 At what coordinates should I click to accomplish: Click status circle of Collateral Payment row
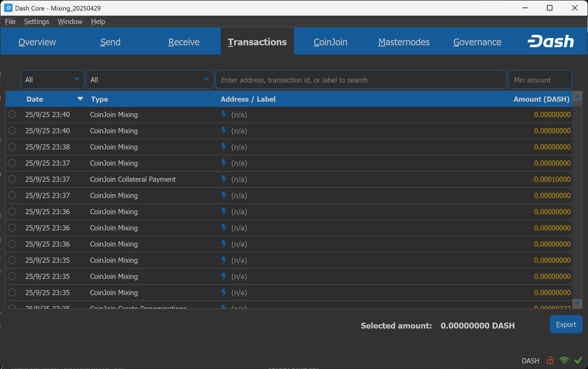(x=12, y=179)
